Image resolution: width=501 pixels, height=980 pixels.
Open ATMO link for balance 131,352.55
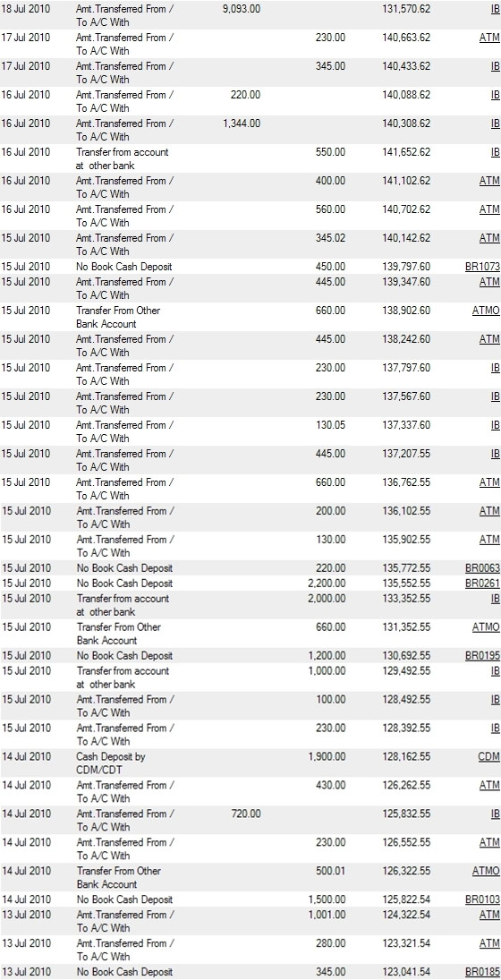click(x=486, y=626)
